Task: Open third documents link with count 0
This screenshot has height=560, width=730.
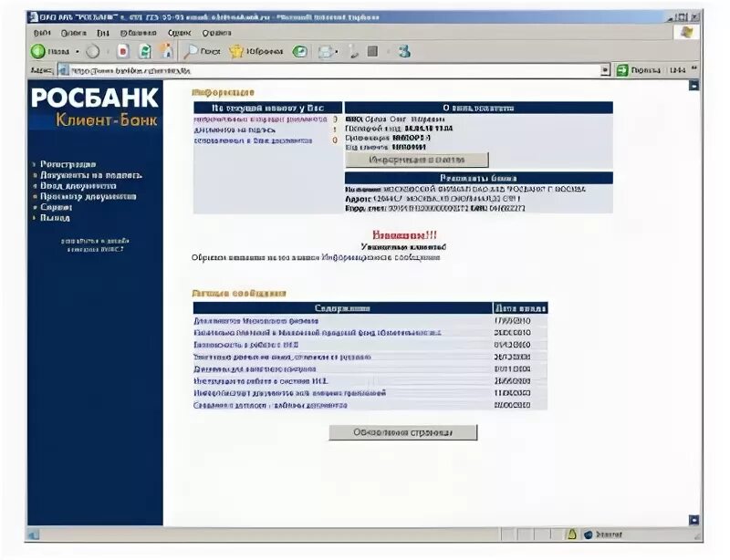Action: 253,140
